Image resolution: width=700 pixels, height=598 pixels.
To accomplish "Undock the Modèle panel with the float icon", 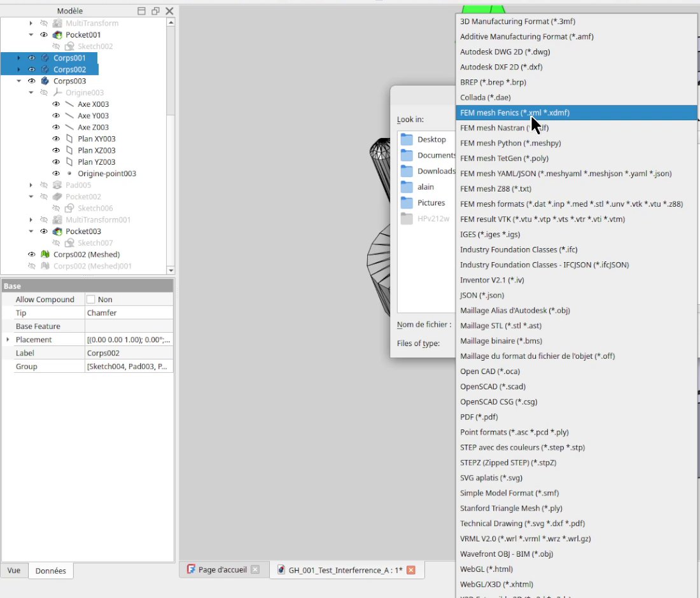I will (x=155, y=11).
